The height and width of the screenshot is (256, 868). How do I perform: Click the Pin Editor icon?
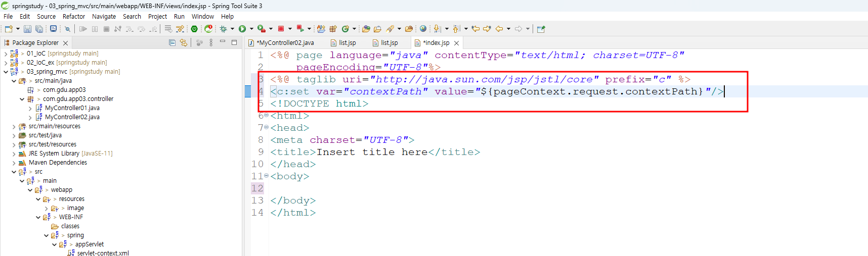coord(541,29)
